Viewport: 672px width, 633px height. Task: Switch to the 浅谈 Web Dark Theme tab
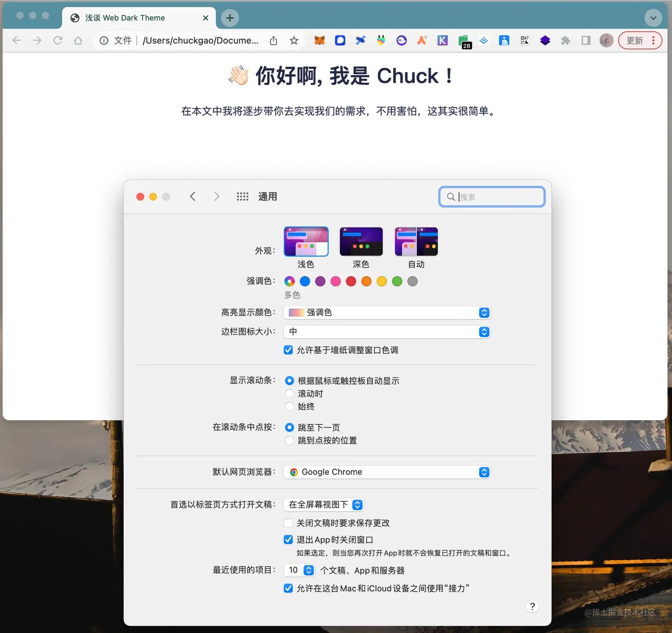tap(129, 18)
